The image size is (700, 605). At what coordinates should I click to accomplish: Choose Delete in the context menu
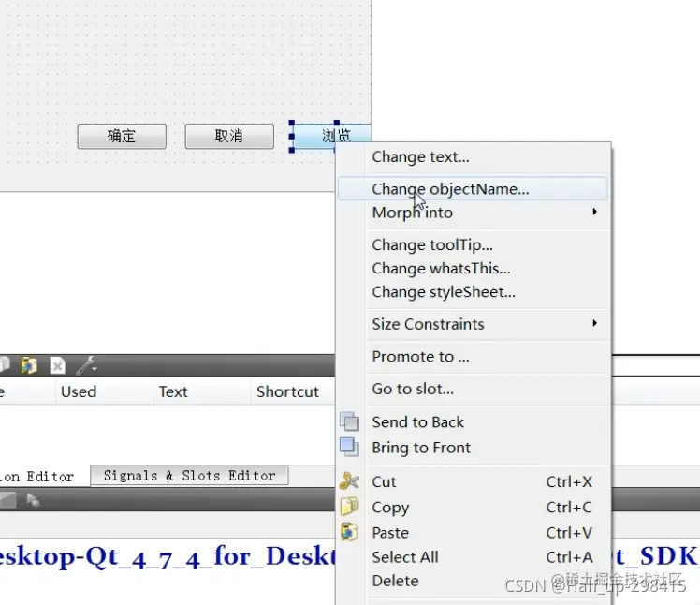pyautogui.click(x=474, y=581)
